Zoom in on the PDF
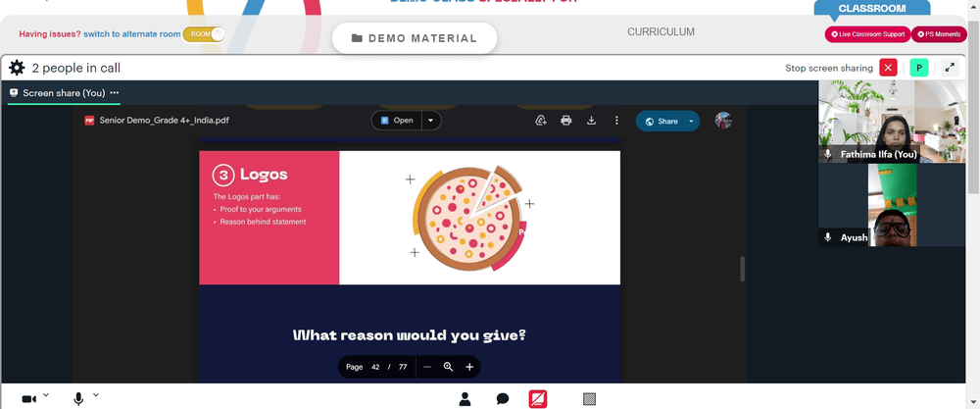Viewport: 980px width, 409px height. pos(469,367)
